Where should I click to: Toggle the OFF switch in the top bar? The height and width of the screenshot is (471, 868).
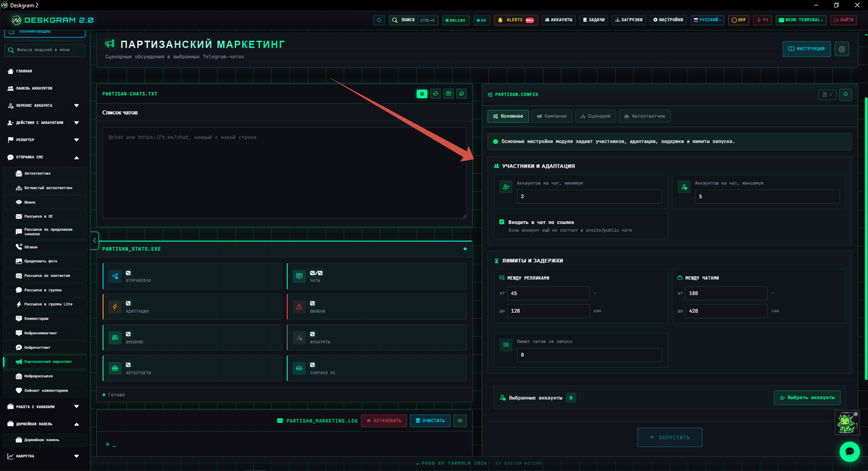[x=738, y=20]
